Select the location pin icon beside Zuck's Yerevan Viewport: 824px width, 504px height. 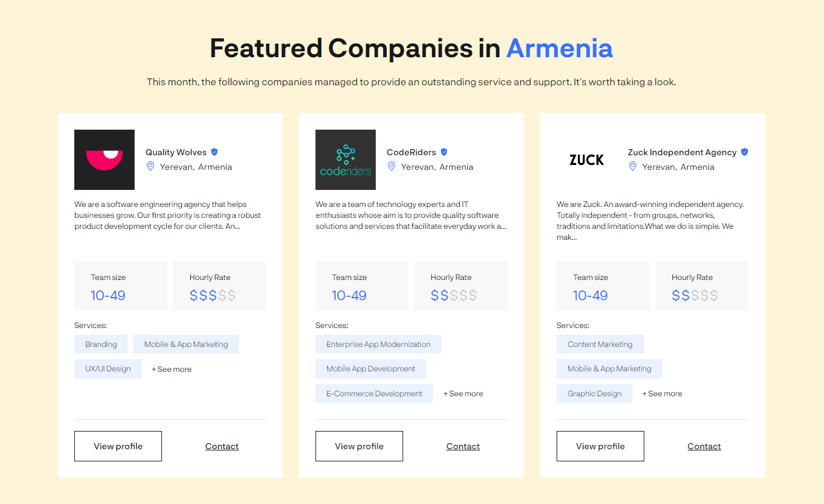tap(632, 166)
